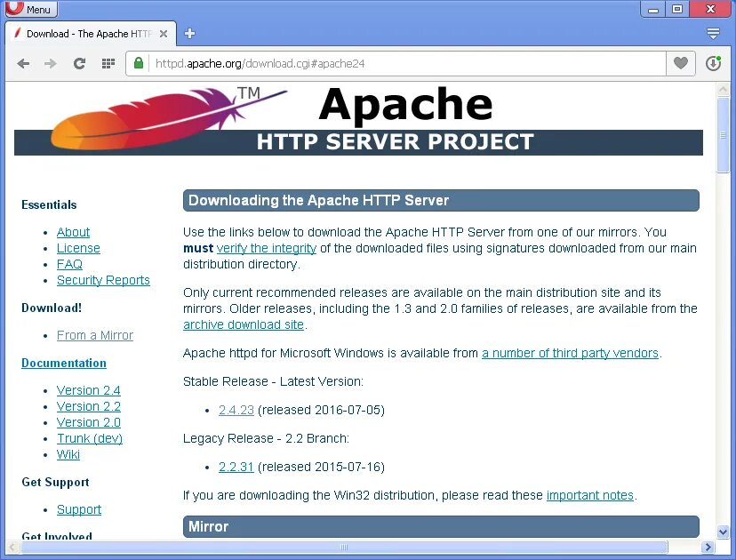Reload the current page
Image resolution: width=736 pixels, height=560 pixels.
point(80,63)
